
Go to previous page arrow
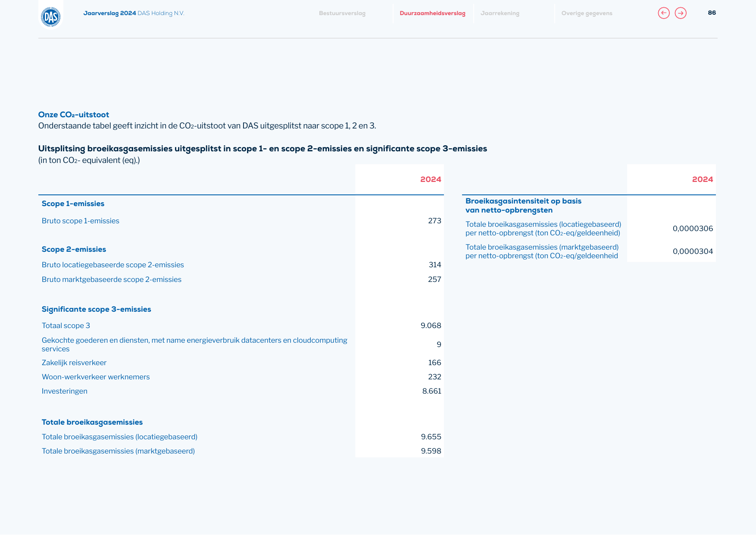click(x=664, y=13)
